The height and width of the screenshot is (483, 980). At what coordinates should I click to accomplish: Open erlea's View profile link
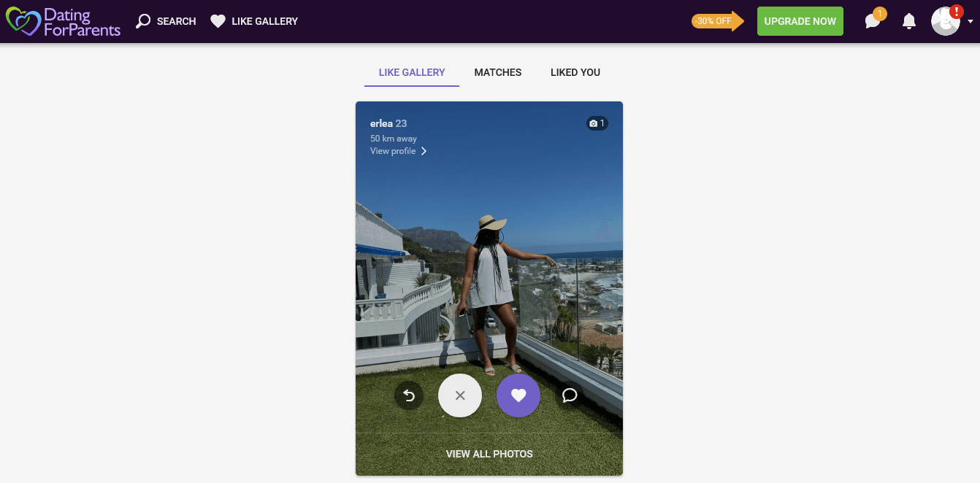pos(393,151)
